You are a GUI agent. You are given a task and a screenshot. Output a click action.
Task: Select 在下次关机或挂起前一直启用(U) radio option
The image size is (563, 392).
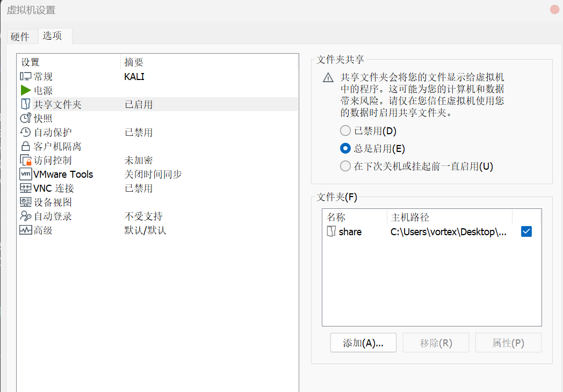345,166
